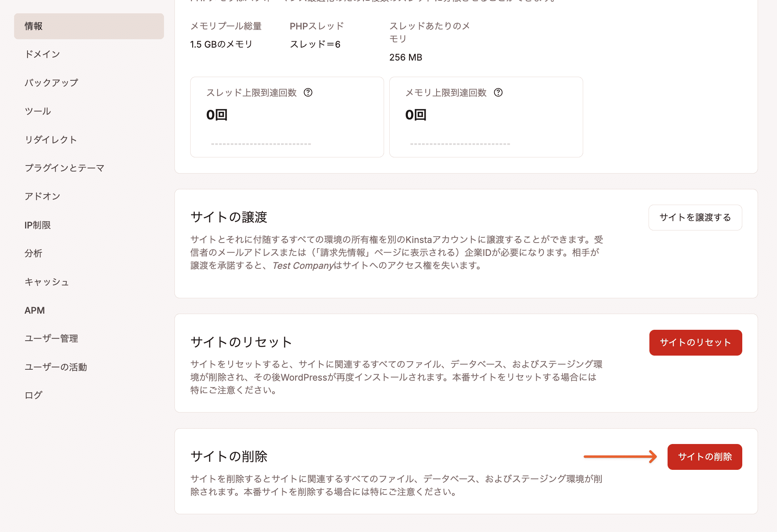Click the スレッド上限到達回数 stat card
Image resolution: width=777 pixels, height=532 pixels.
pyautogui.click(x=287, y=117)
